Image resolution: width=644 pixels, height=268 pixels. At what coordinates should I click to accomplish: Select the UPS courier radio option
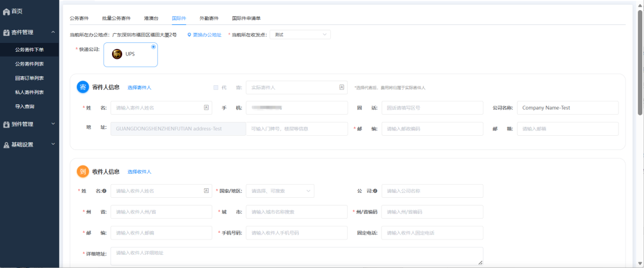tap(153, 47)
